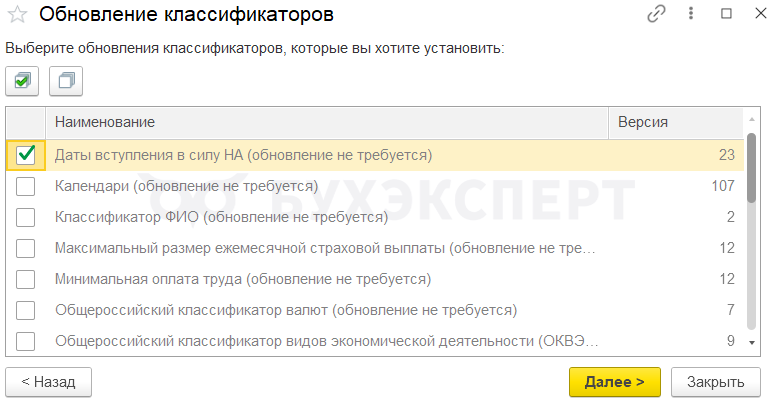The width and height of the screenshot is (772, 402).
Task: Go back with the < Назад button
Action: [x=48, y=381]
